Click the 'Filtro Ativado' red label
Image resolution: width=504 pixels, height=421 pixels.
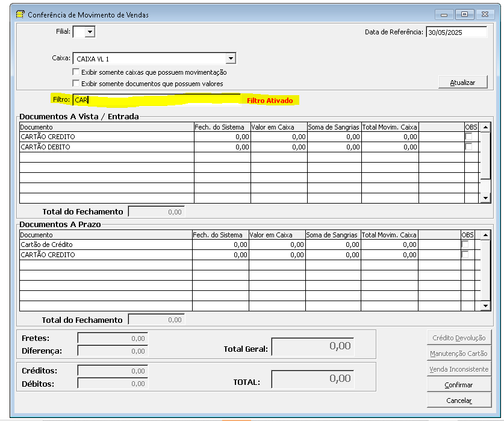[x=270, y=101]
